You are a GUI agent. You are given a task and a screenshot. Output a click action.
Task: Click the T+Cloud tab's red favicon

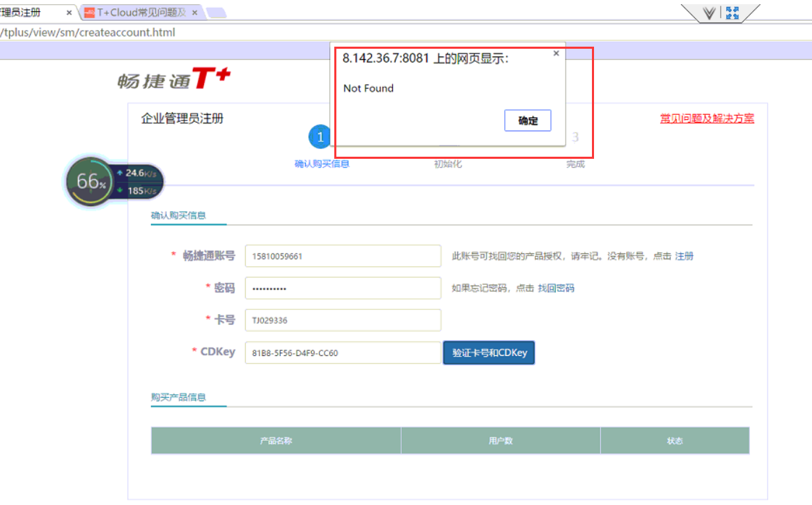(x=90, y=13)
